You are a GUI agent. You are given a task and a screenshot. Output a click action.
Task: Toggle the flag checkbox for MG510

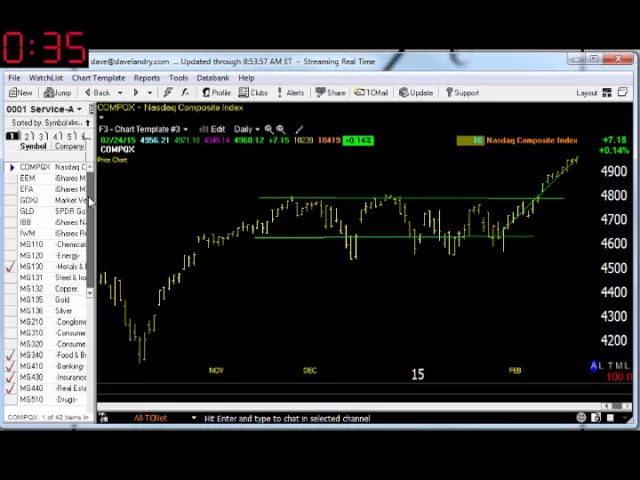tap(11, 399)
